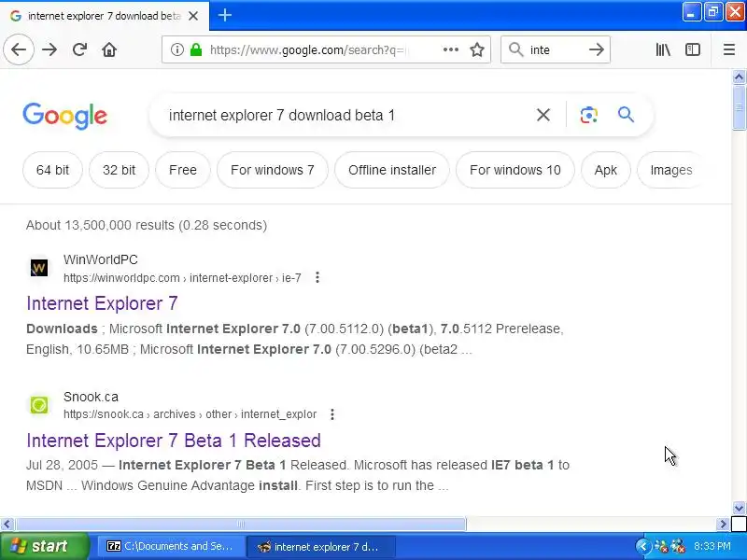Click the WinWorldPC site name
The width and height of the screenshot is (747, 560).
tap(101, 260)
